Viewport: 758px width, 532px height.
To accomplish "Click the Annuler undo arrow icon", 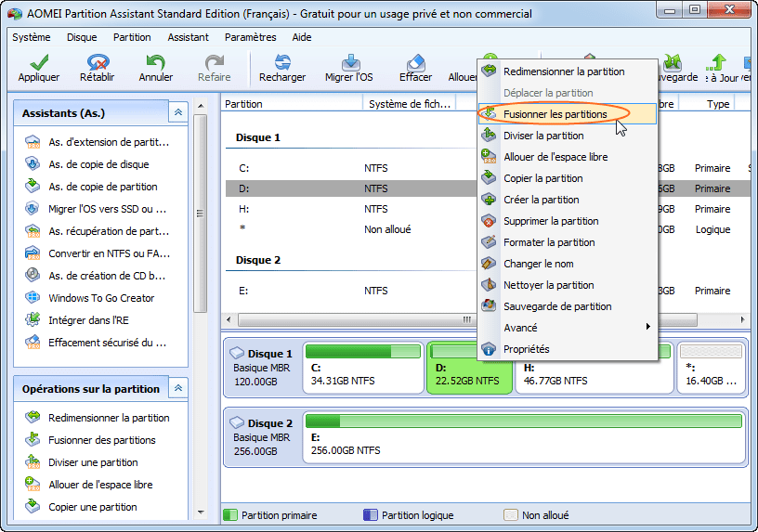I will (155, 62).
